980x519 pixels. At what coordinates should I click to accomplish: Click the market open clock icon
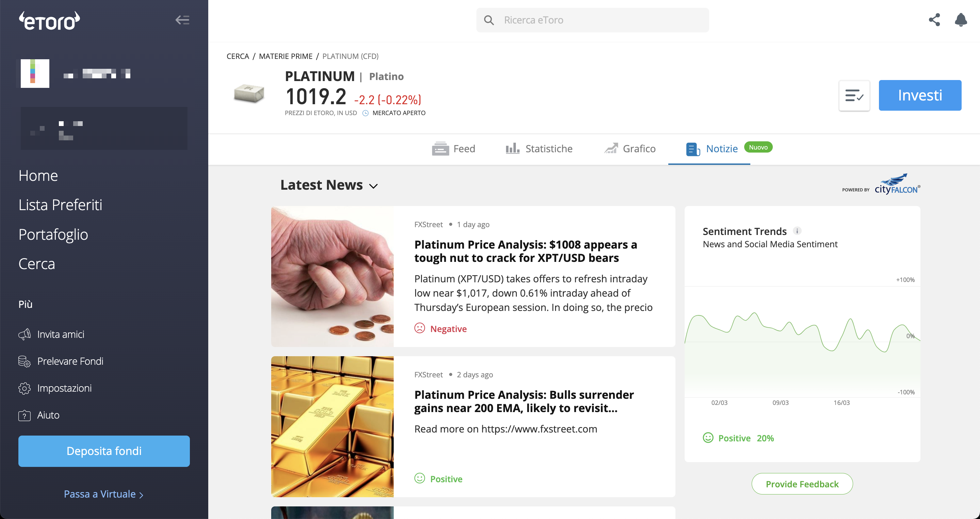point(365,113)
